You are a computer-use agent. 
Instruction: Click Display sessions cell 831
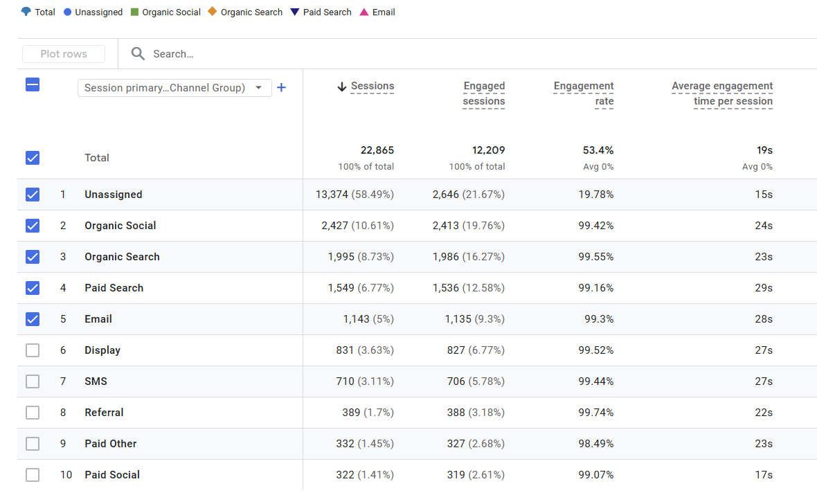tap(345, 350)
